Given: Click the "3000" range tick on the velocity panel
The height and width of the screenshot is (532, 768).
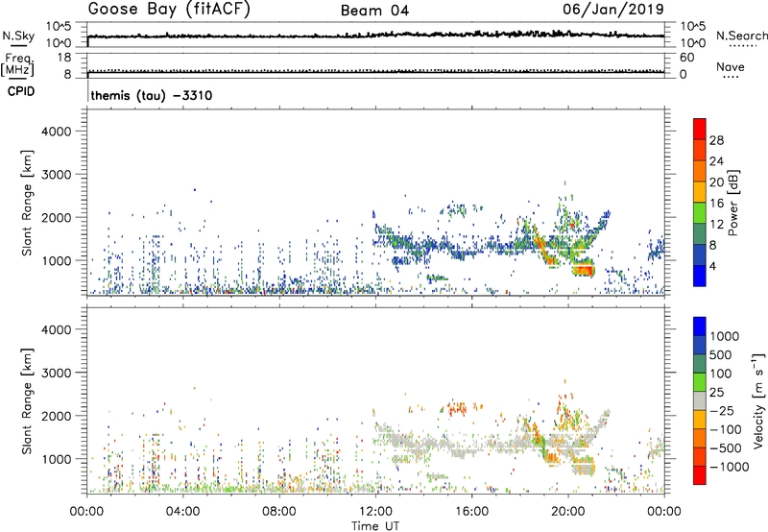Looking at the screenshot, I should pos(56,373).
